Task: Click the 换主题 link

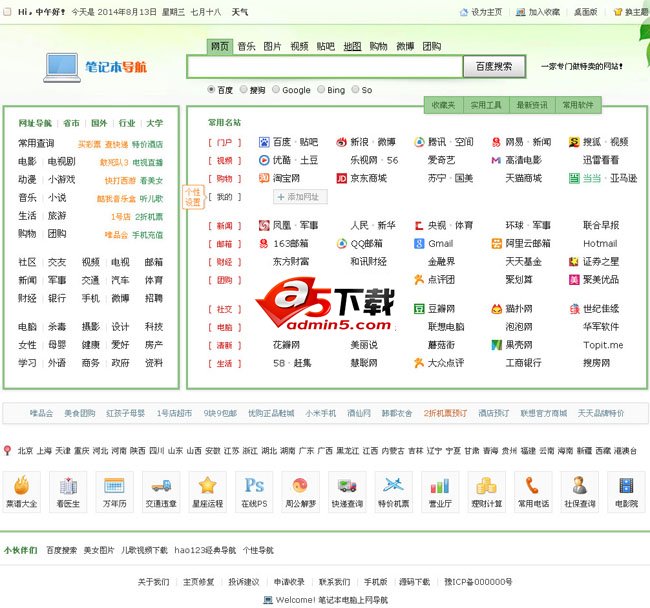Action: pos(637,12)
